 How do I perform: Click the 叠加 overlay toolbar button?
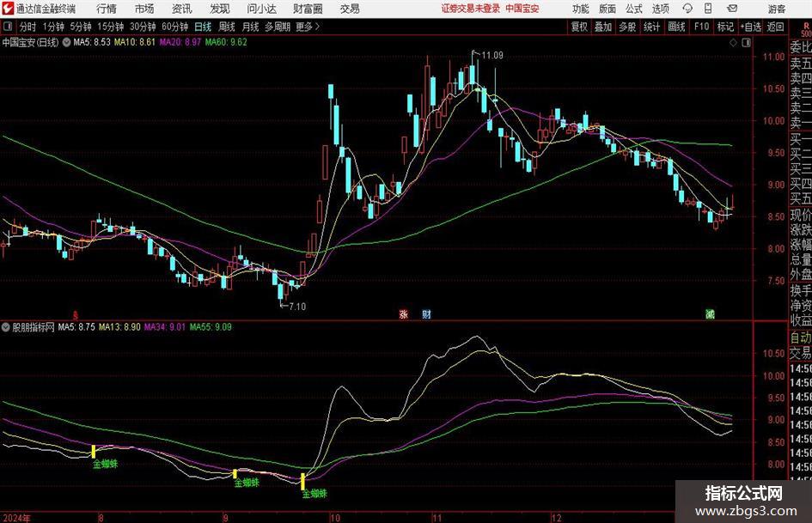pyautogui.click(x=603, y=27)
